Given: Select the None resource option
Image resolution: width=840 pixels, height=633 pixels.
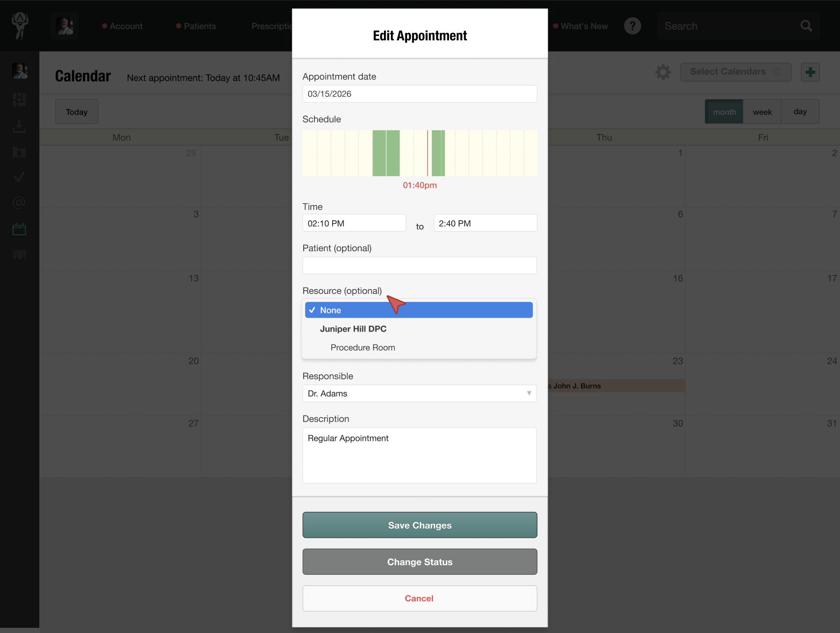Looking at the screenshot, I should tap(418, 310).
